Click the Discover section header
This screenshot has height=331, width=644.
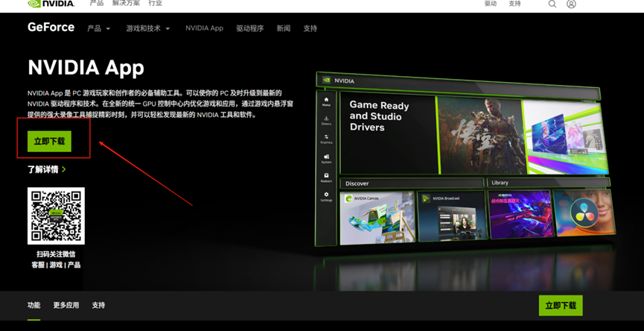click(x=412, y=183)
